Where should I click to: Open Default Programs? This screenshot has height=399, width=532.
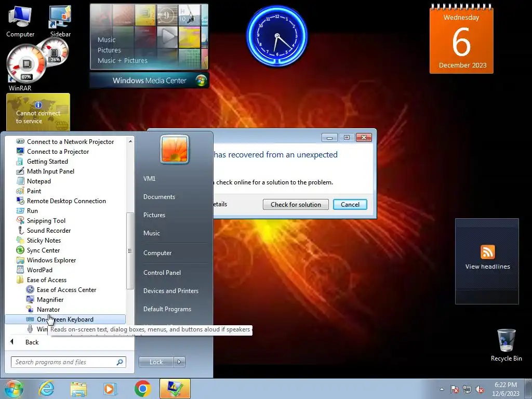point(167,309)
